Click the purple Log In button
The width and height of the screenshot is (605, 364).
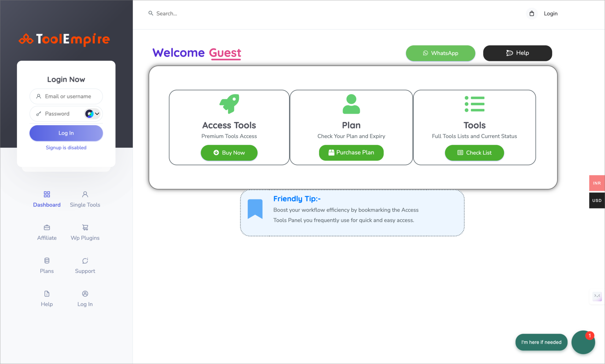(x=66, y=133)
